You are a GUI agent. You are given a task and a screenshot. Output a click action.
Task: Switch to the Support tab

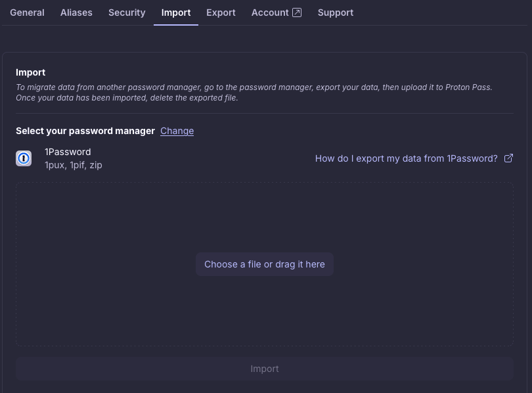(x=335, y=12)
